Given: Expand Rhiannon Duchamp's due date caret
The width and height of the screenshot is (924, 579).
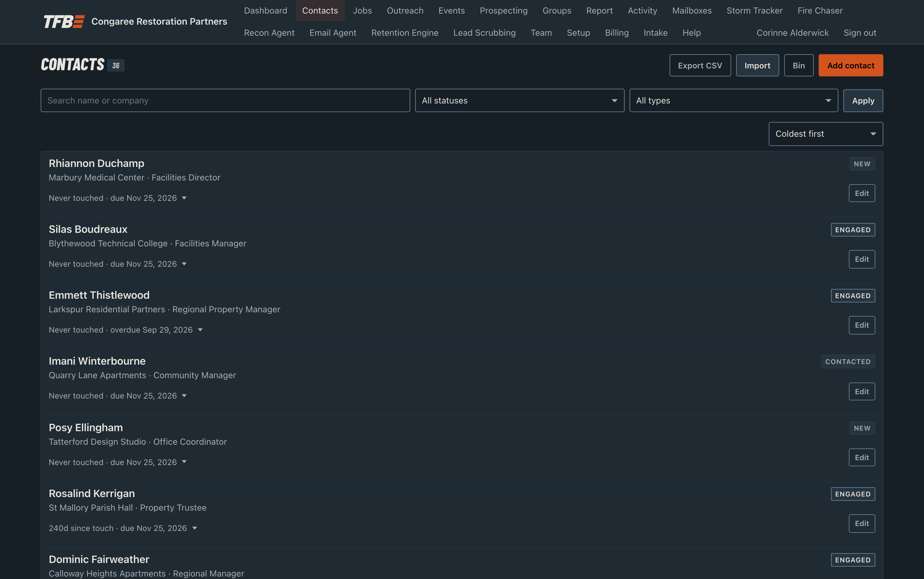Looking at the screenshot, I should click(184, 198).
